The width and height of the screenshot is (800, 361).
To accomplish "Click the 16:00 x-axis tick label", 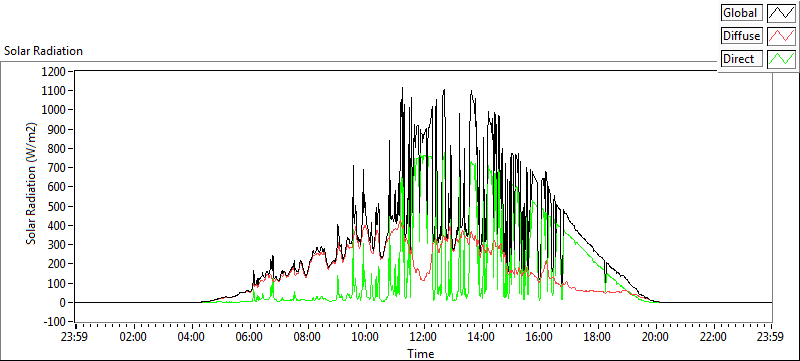I will (x=540, y=337).
